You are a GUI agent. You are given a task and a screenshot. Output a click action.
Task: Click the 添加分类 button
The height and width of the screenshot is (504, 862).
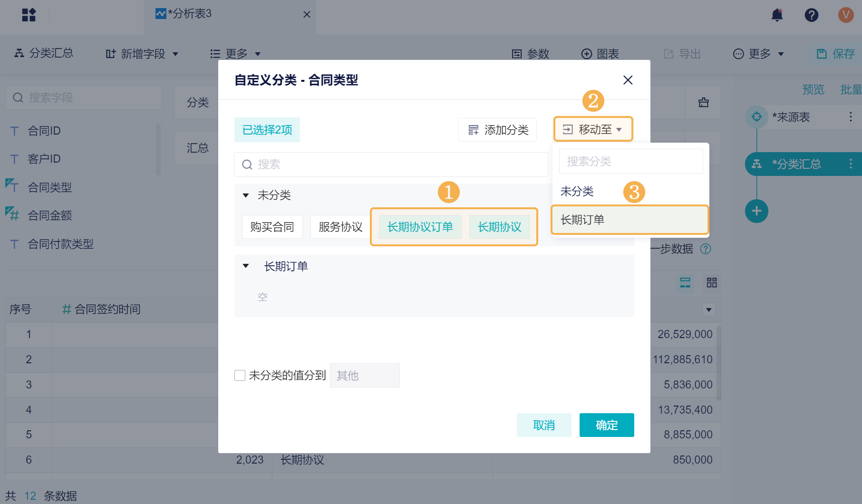click(497, 130)
